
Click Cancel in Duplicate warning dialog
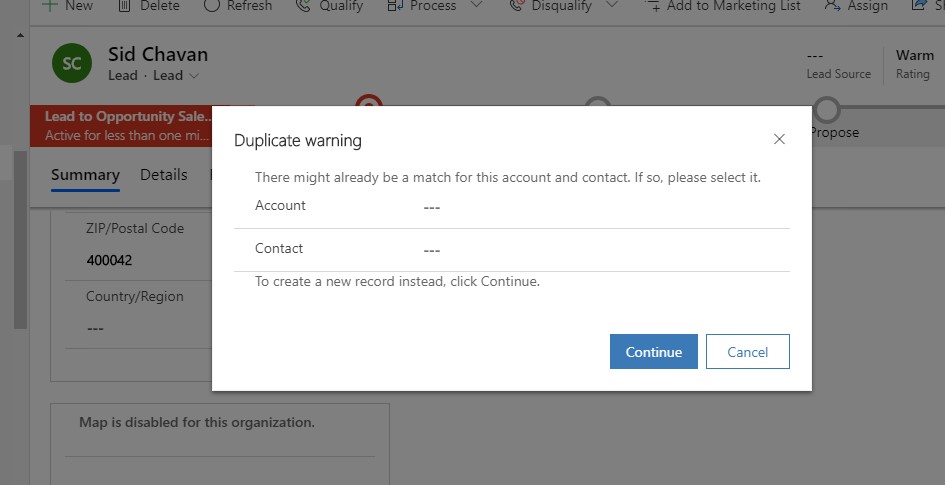click(747, 351)
